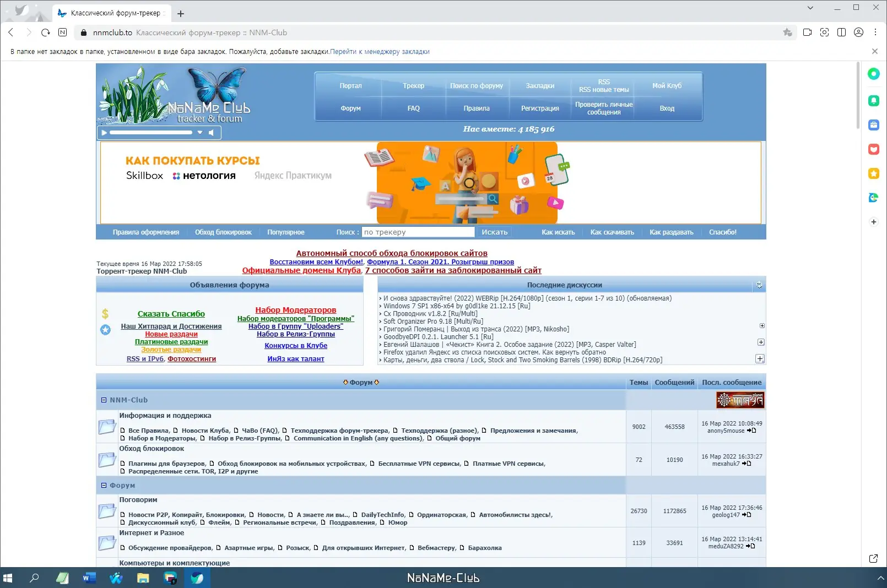Refresh the Последние дискуссии panel icon

click(x=759, y=285)
